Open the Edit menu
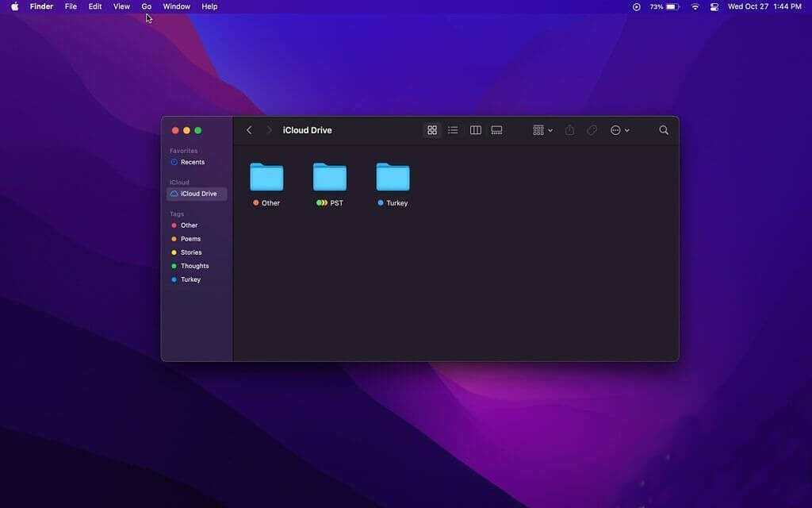 (x=95, y=6)
